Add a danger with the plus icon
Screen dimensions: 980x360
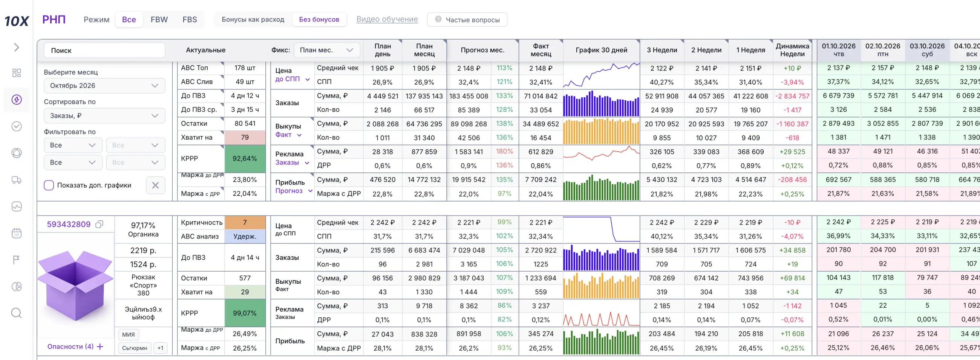point(100,347)
